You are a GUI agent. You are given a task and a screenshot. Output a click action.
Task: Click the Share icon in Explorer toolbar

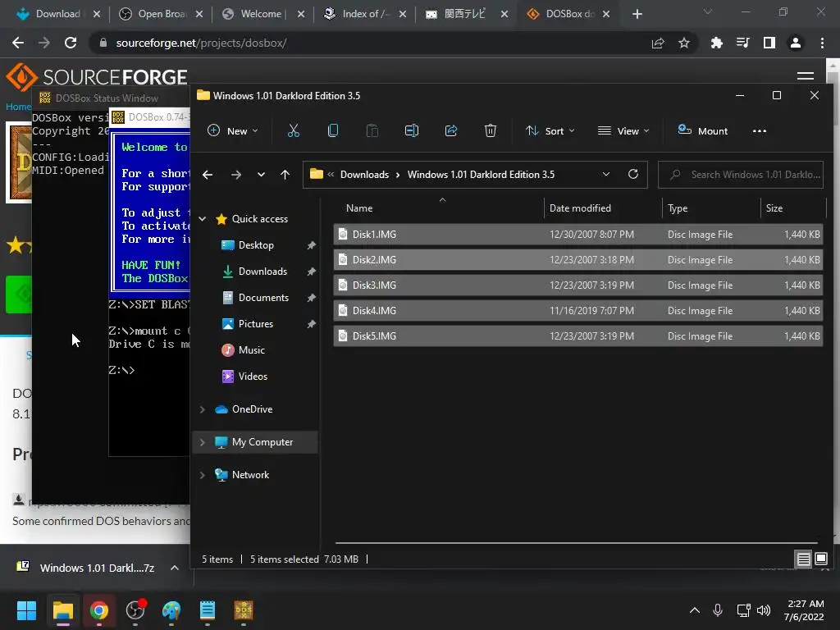[x=451, y=130]
